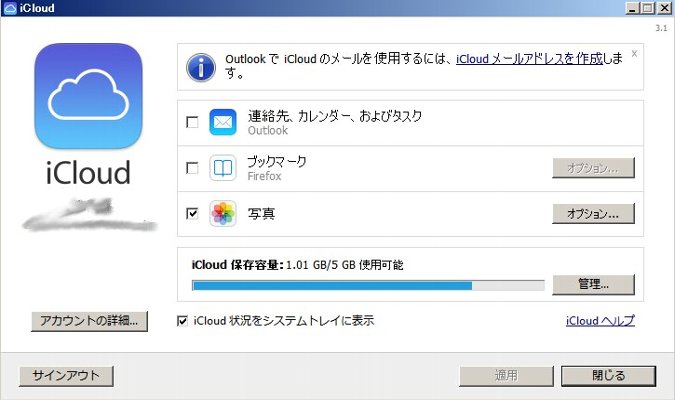Viewport: 675px width, 400px height.
Task: Enable 連絡先、カレンダー、およびタスク checkbox
Action: [x=192, y=122]
